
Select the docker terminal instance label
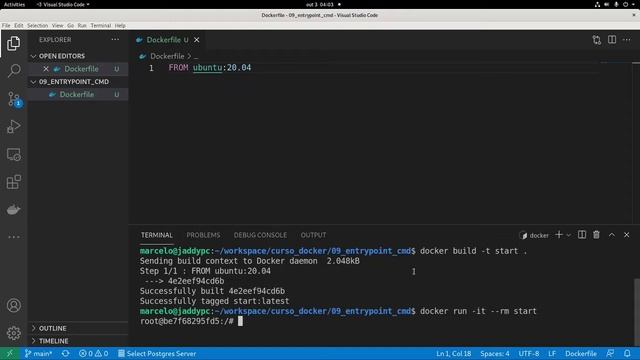[x=534, y=235]
